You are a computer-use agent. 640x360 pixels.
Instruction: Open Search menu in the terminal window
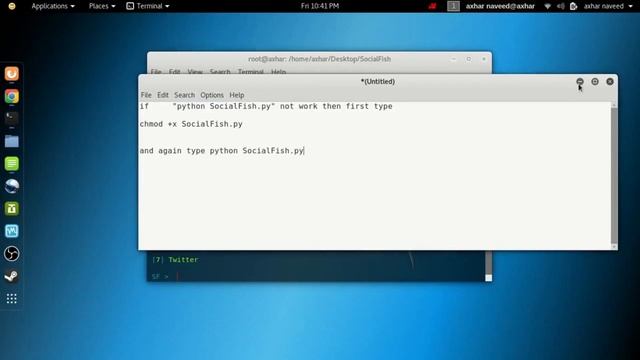[x=220, y=72]
